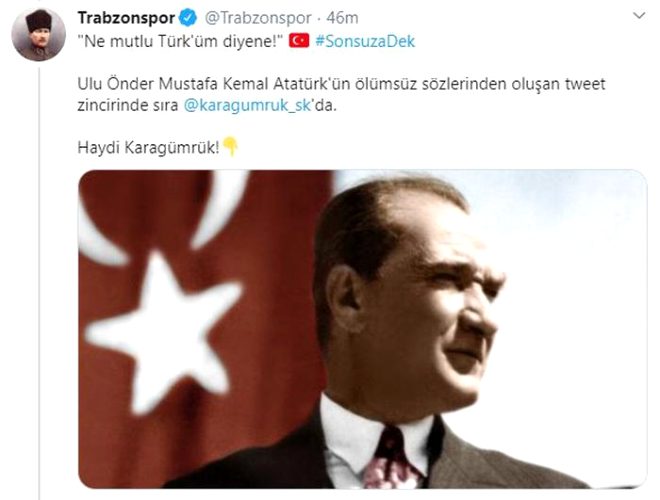The image size is (660, 500).
Task: Click the Turkish flag emoji
Action: (x=299, y=41)
